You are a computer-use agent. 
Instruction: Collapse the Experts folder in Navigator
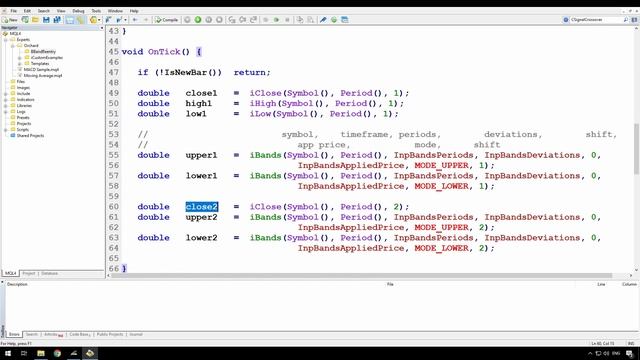(6, 40)
